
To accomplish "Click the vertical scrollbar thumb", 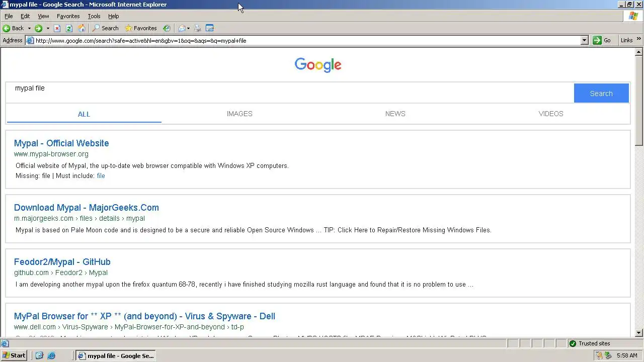I will 639,100.
